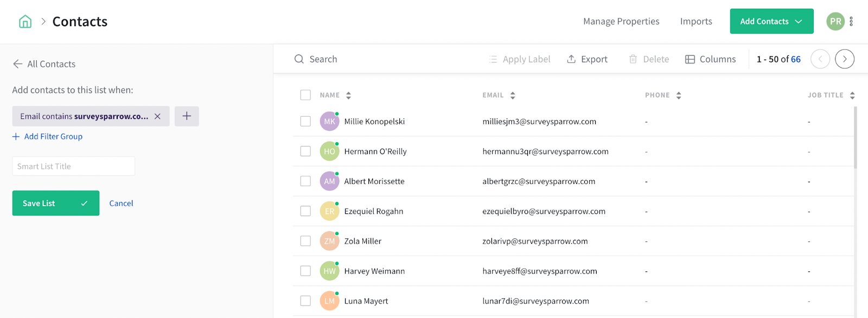The height and width of the screenshot is (318, 868).
Task: Click email lunar7di@surveysparrow.com
Action: pos(535,301)
